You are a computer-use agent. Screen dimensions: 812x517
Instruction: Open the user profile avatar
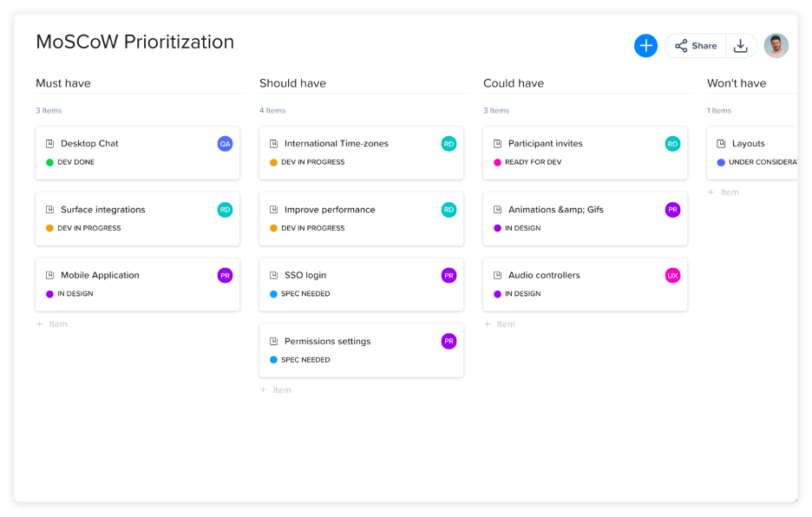pos(776,46)
